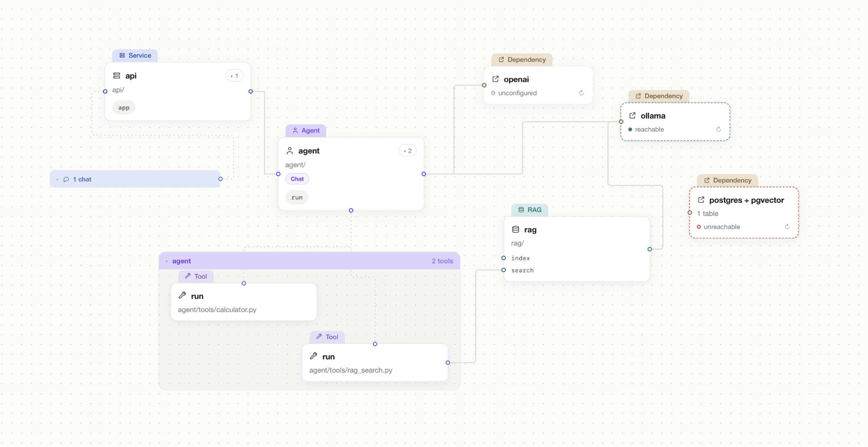The width and height of the screenshot is (868, 447).
Task: Click the api service server icon
Action: point(116,76)
